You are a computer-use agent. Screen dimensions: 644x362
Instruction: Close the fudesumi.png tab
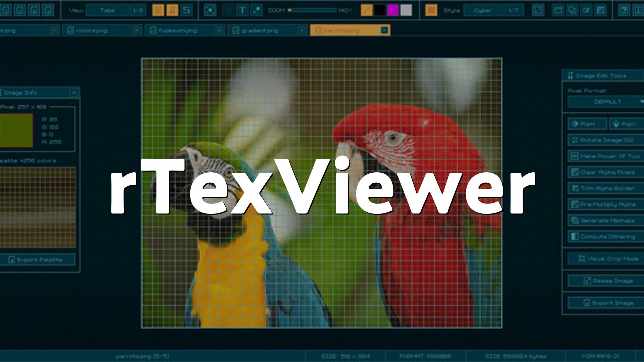point(219,31)
